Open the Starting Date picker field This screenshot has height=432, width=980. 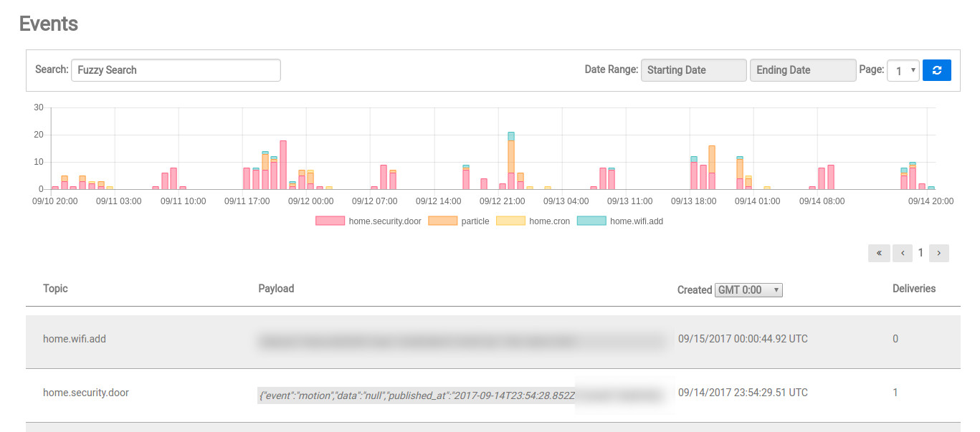[x=693, y=70]
